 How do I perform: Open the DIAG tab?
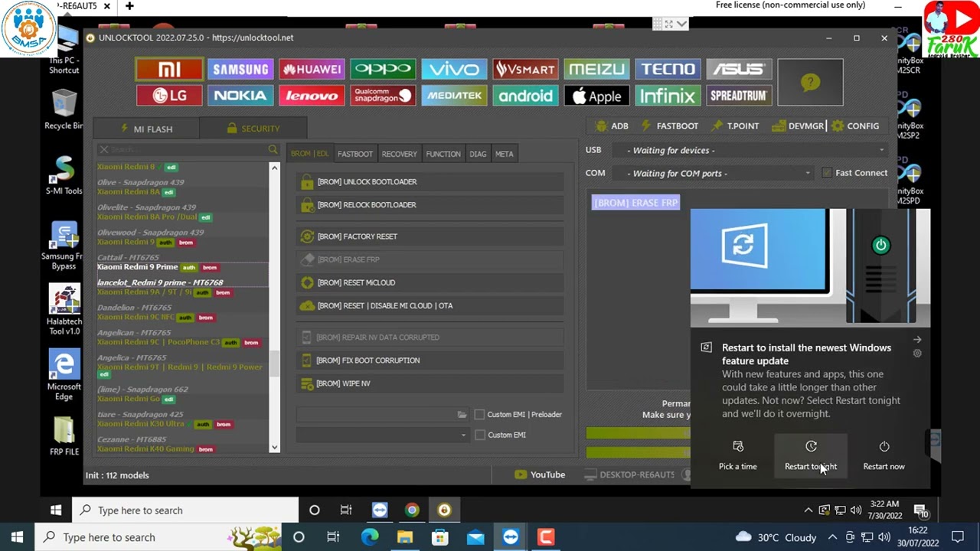pyautogui.click(x=478, y=154)
